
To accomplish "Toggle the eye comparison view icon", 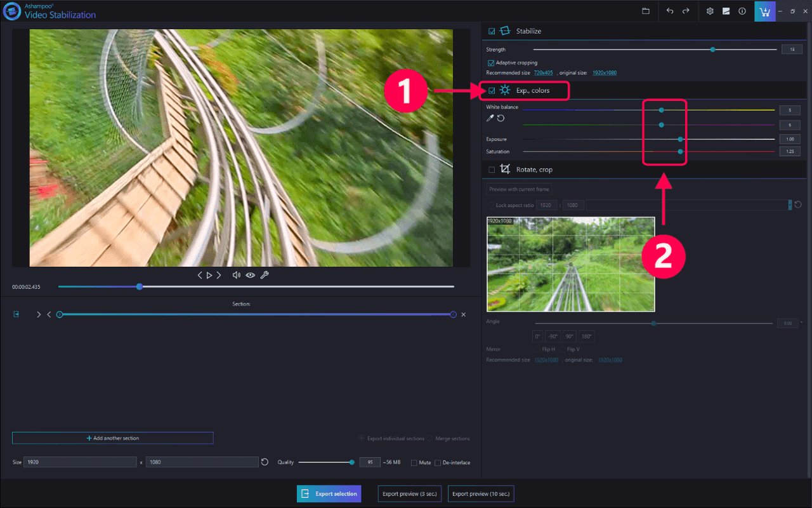I will pos(250,275).
